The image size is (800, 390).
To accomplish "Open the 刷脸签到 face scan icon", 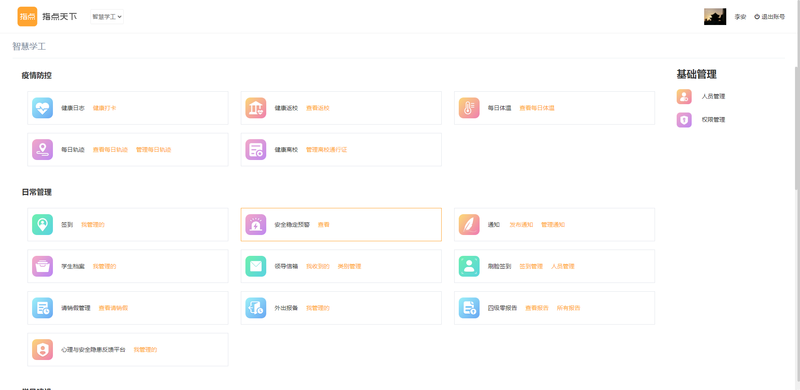I will pos(469,266).
